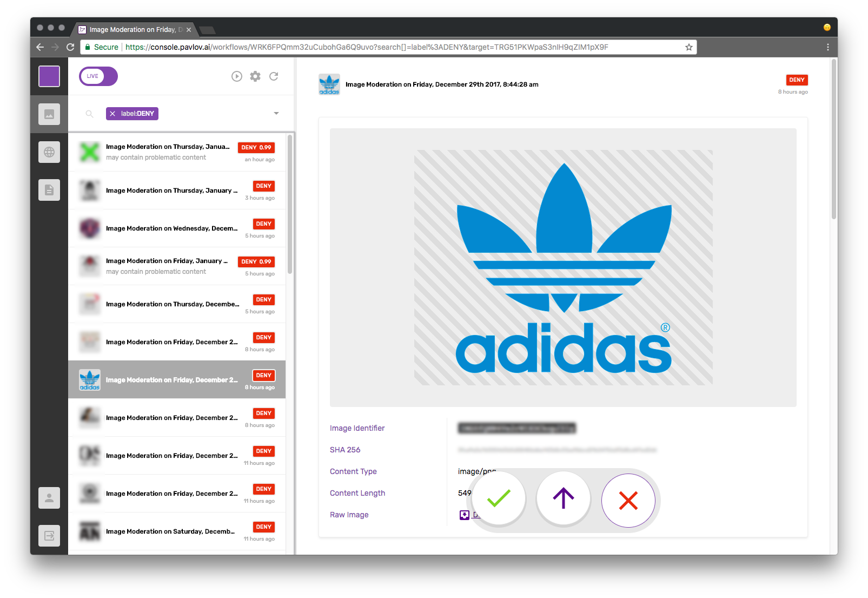Click DENY 0.99 badge on an-hour-ago item
Viewport: 868px width, 598px height.
point(256,148)
